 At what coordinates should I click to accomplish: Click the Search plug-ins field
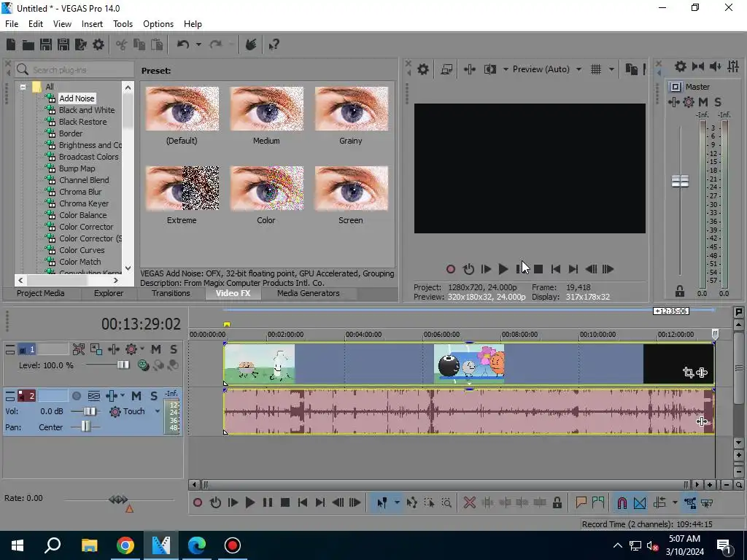coord(74,70)
